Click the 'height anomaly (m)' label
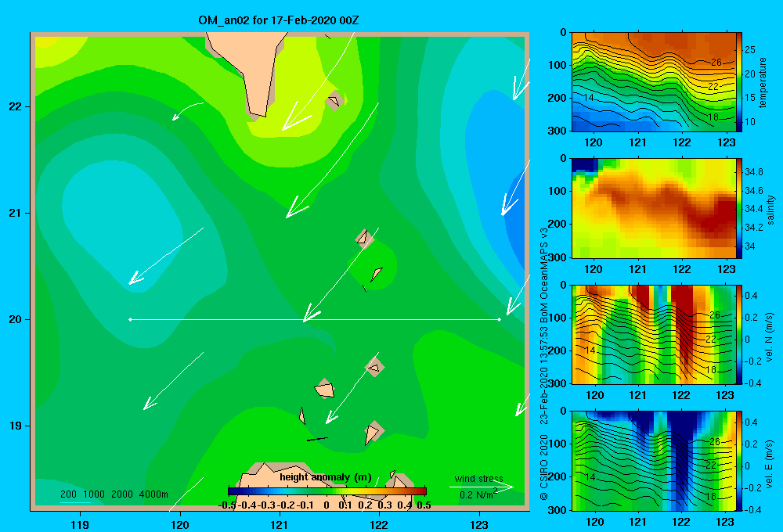 tap(326, 477)
